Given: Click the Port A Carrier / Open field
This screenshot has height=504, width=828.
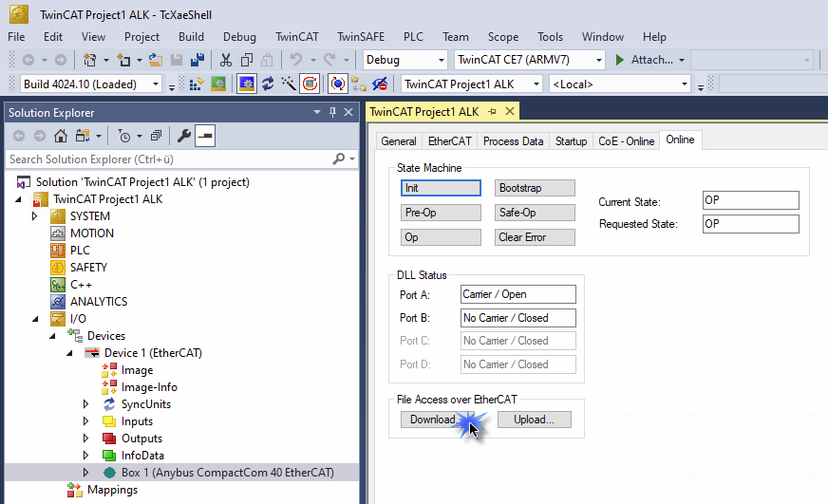Looking at the screenshot, I should point(518,294).
